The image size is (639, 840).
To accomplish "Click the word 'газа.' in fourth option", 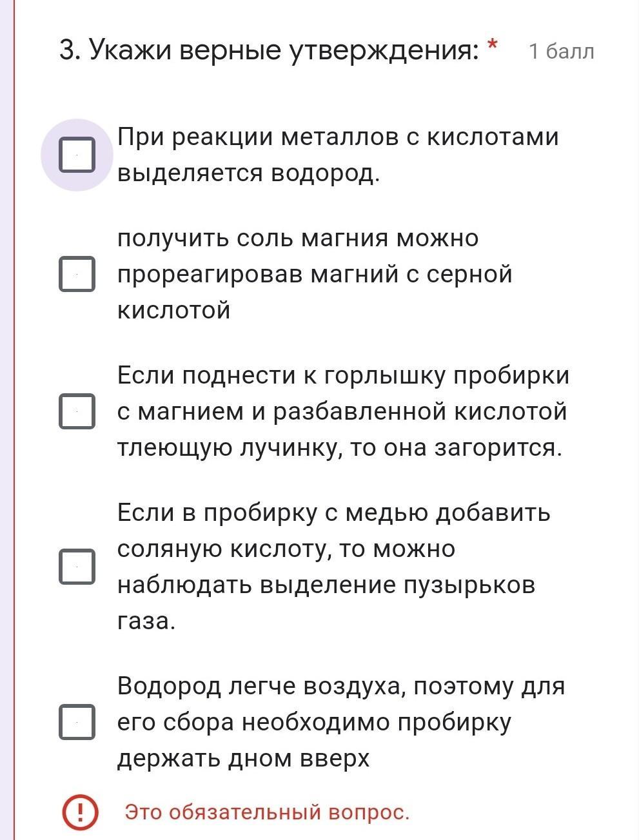I will [x=146, y=621].
